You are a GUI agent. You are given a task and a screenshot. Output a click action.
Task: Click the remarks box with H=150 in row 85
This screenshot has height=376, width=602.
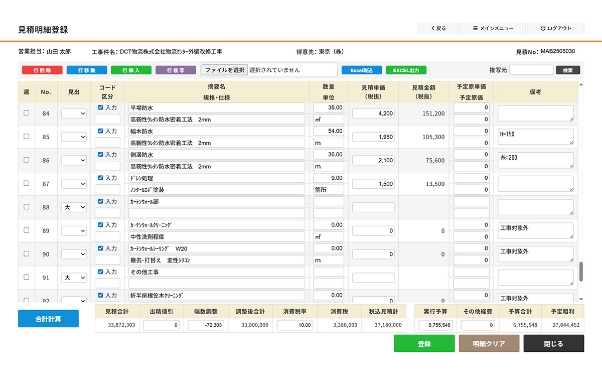coord(536,137)
